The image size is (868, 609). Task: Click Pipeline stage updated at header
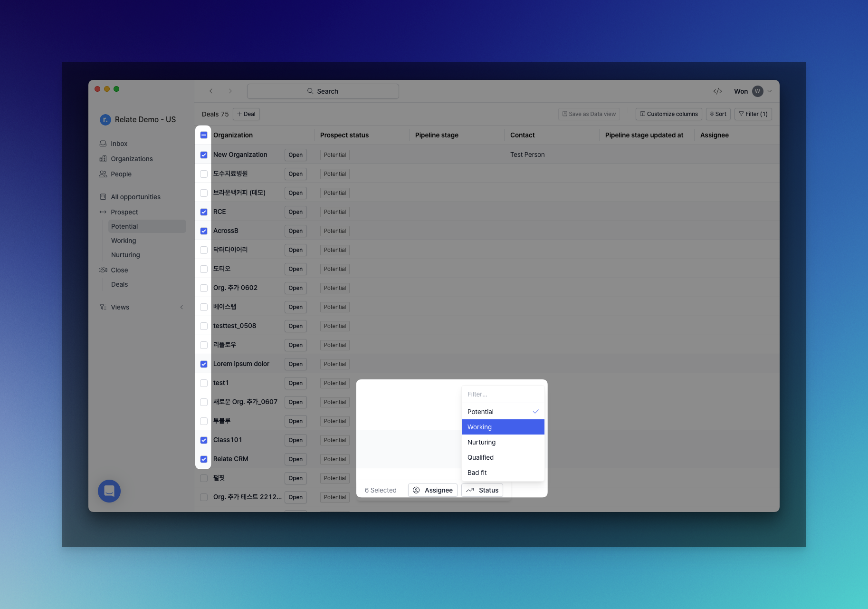[x=644, y=135]
